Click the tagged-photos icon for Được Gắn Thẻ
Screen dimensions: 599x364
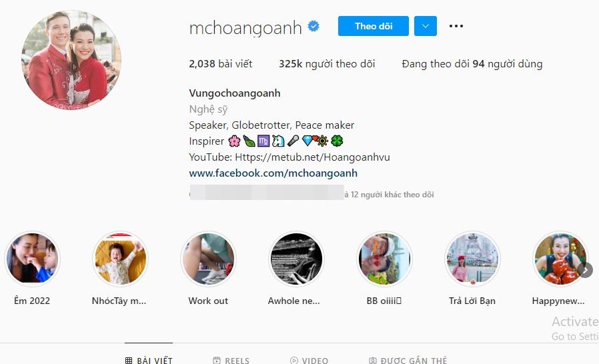[x=372, y=360]
